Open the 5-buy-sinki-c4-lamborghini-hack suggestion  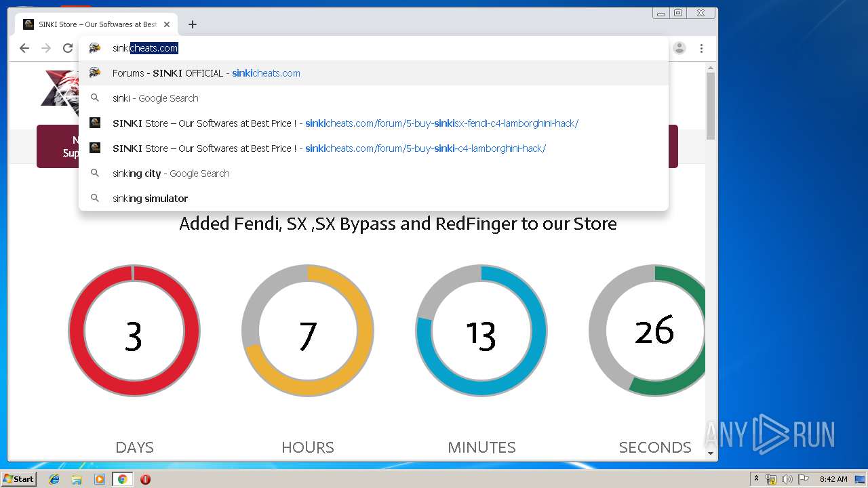(x=374, y=148)
